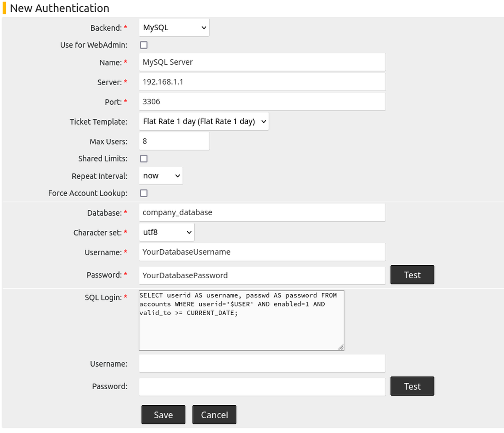
Task: Test the database credentials
Action: [412, 275]
